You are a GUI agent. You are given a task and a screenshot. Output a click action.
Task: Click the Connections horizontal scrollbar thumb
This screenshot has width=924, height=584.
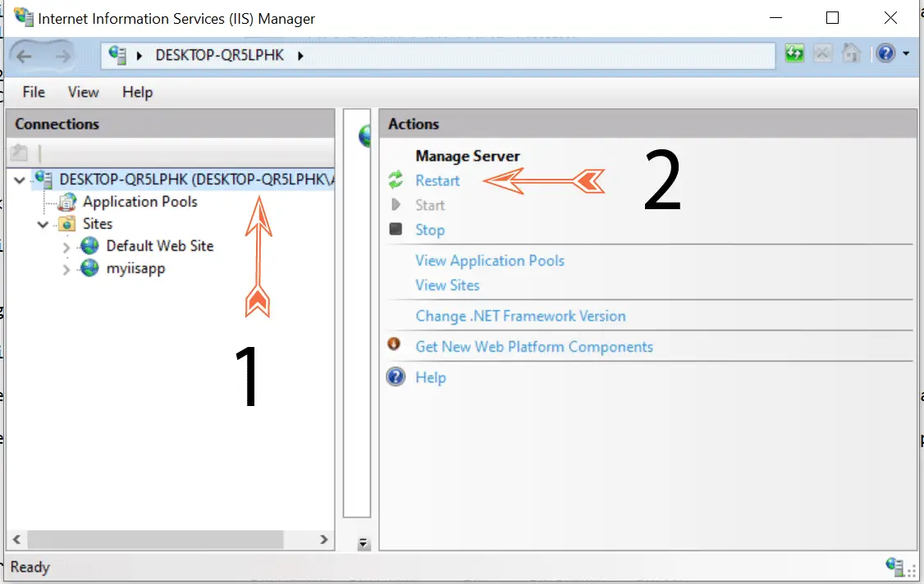click(x=156, y=539)
